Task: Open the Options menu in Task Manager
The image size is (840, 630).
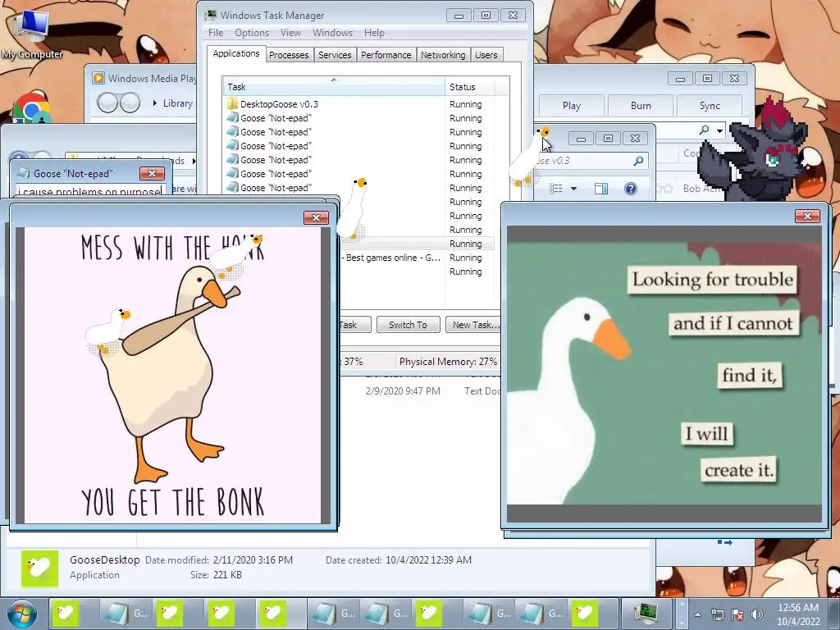Action: pyautogui.click(x=252, y=33)
